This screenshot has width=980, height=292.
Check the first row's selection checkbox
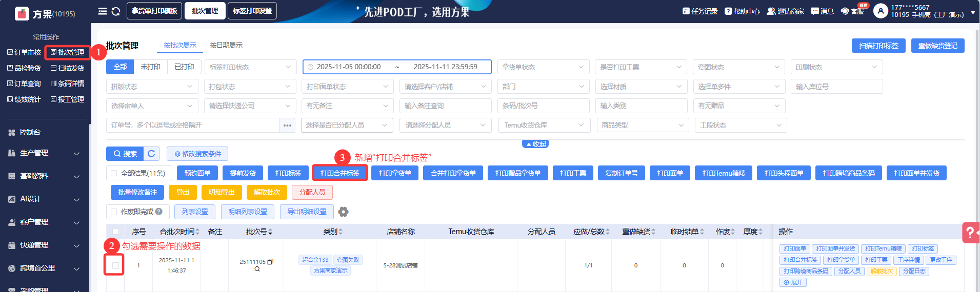(x=115, y=265)
